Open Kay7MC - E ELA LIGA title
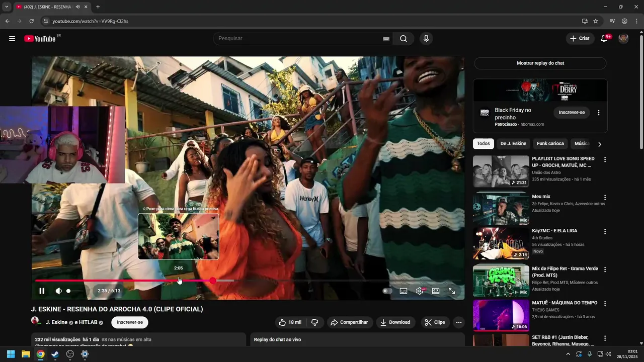The height and width of the screenshot is (362, 644). pos(554,231)
